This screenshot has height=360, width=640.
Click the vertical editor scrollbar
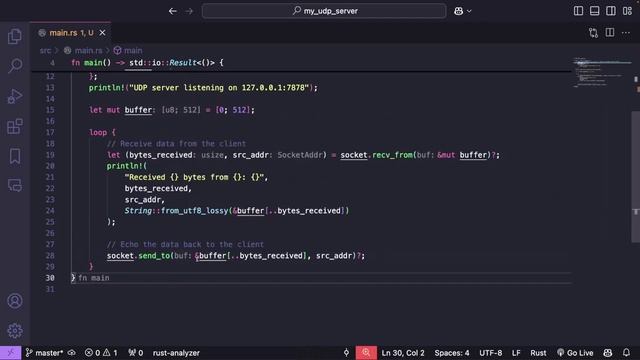[x=636, y=177]
